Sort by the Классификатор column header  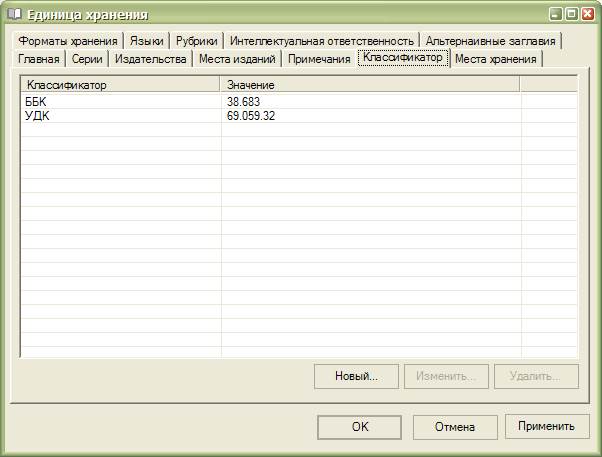tap(120, 85)
